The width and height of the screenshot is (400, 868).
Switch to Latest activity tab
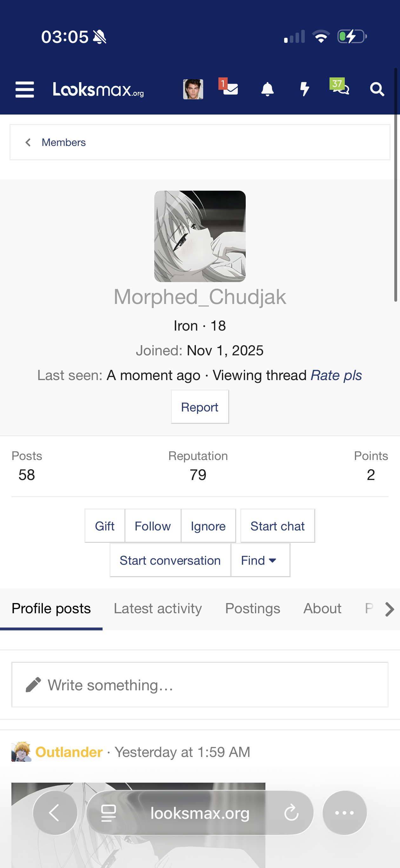[x=158, y=608]
